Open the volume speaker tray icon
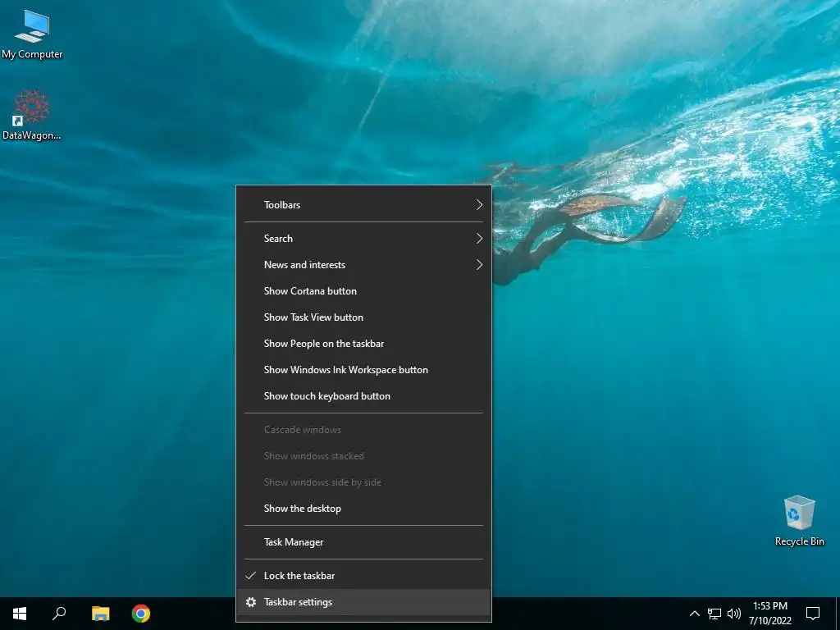 (x=734, y=614)
